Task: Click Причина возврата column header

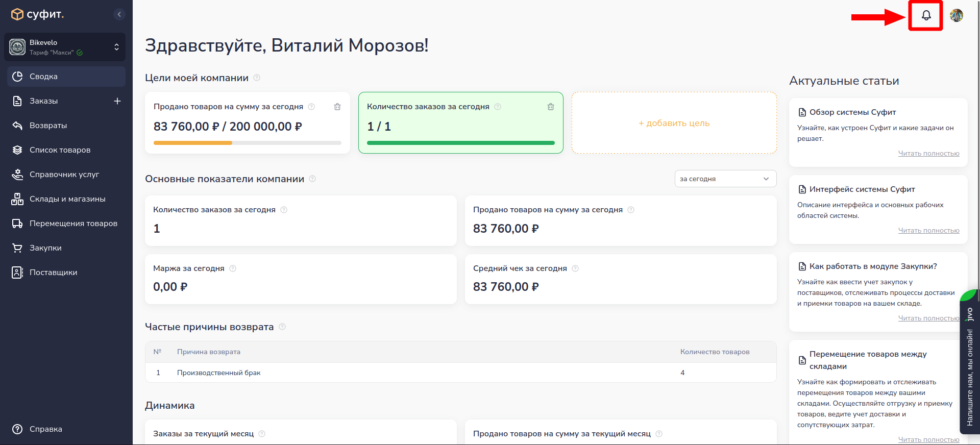Action: 209,352
